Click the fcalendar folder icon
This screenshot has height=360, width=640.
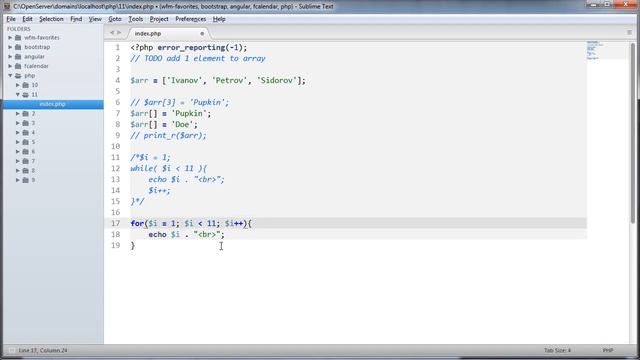(18, 66)
